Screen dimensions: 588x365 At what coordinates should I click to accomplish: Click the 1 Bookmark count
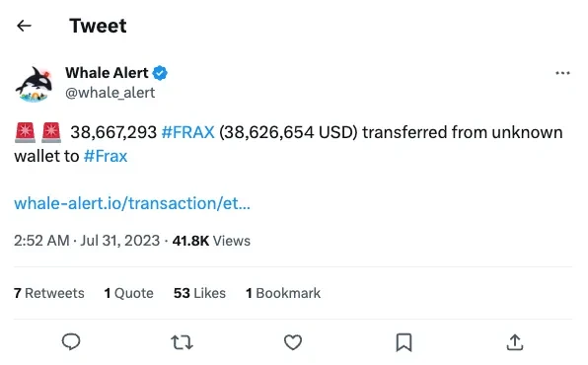(283, 293)
